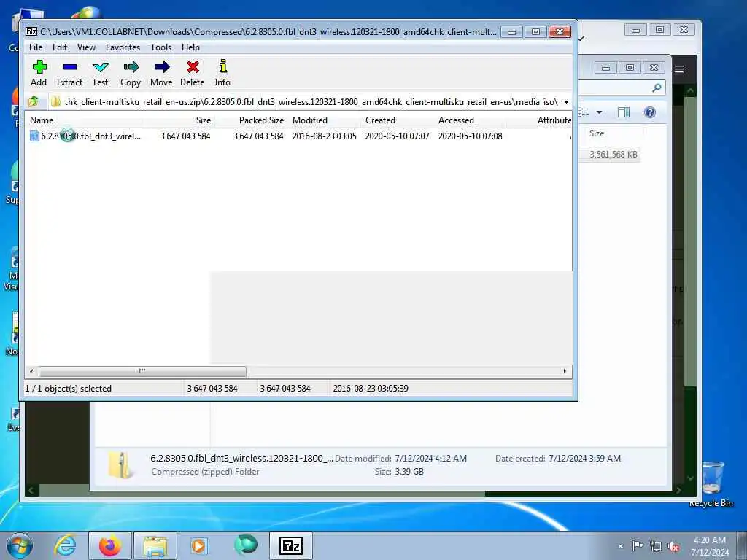Viewport: 747px width, 560px height.
Task: Open Explorer help question mark icon
Action: [650, 112]
